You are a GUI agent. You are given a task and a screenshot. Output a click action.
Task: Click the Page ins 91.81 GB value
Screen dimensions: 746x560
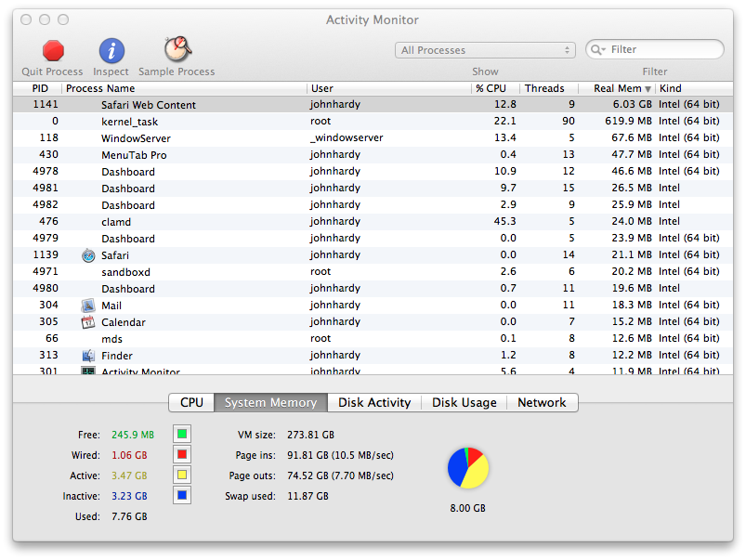(x=340, y=455)
